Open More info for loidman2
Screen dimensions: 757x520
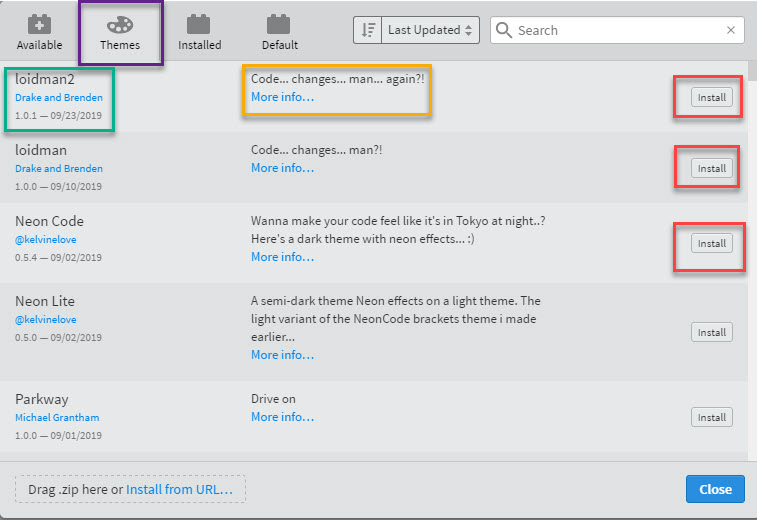pos(282,97)
